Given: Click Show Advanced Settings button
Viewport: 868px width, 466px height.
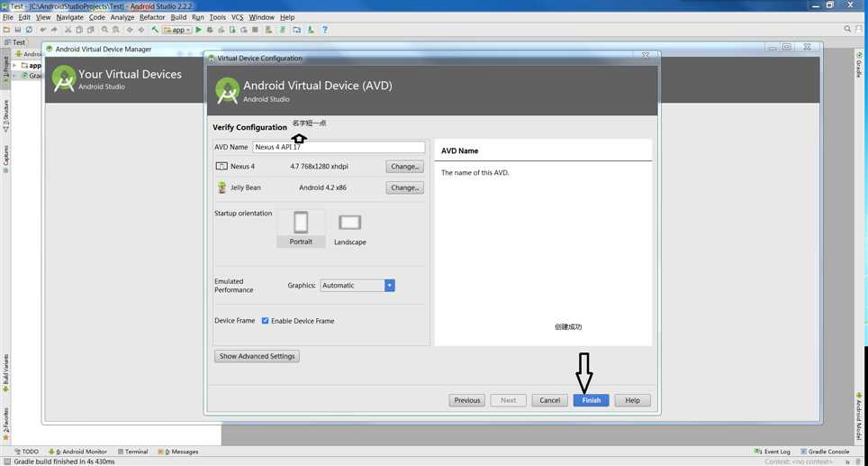Looking at the screenshot, I should click(x=257, y=356).
